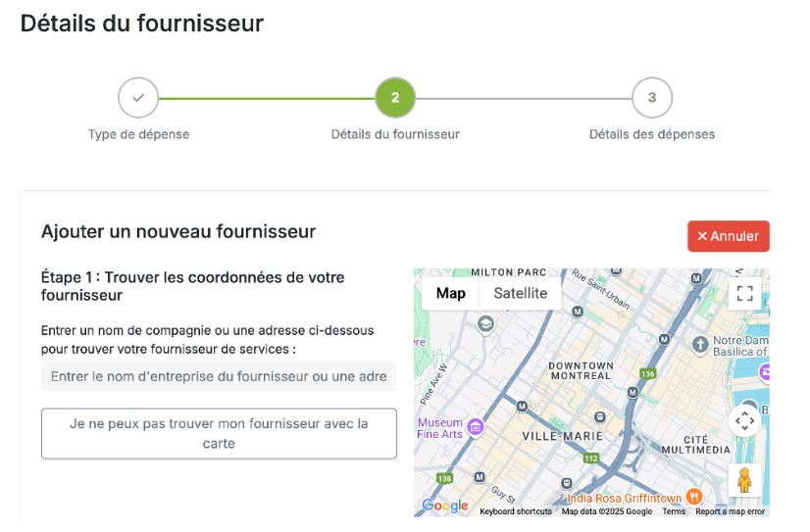Select the Museum of Fine Arts marker

coord(476,427)
